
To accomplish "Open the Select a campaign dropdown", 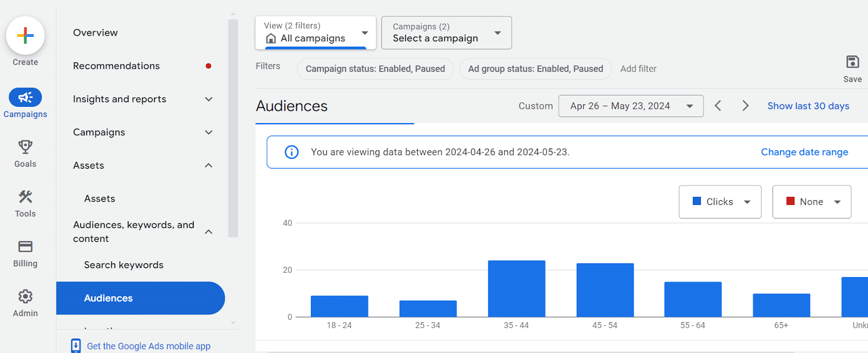I will pos(446,33).
